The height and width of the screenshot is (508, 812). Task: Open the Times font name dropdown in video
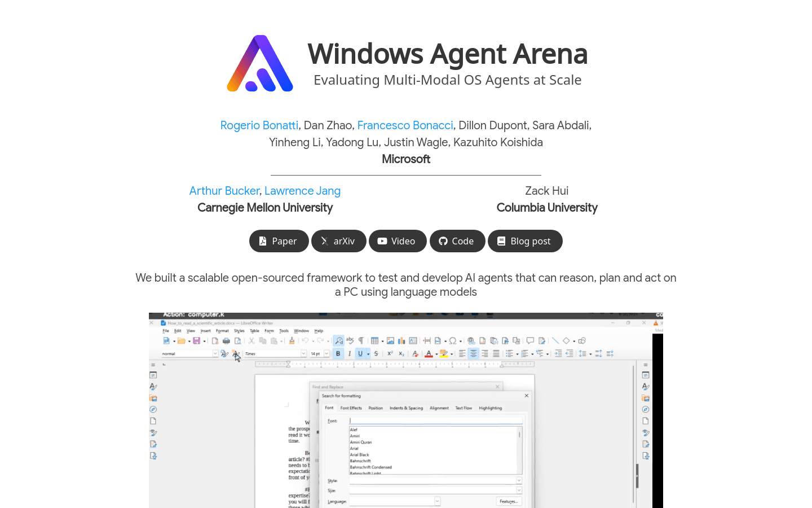coord(303,354)
